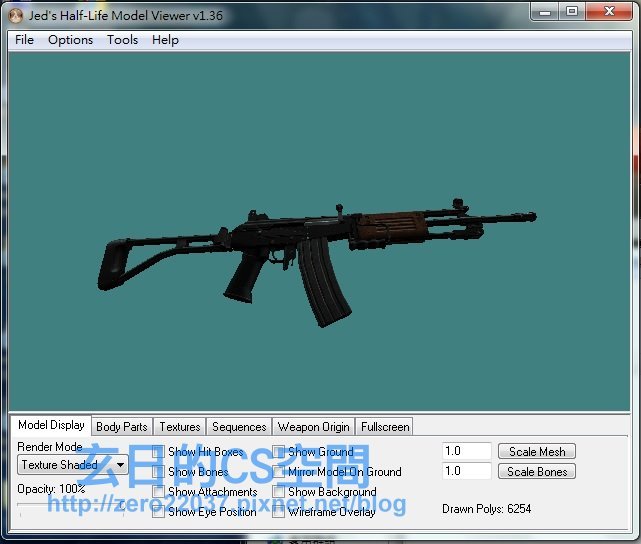Open the Options menu
Viewport: 641px width, 544px height.
pos(70,40)
